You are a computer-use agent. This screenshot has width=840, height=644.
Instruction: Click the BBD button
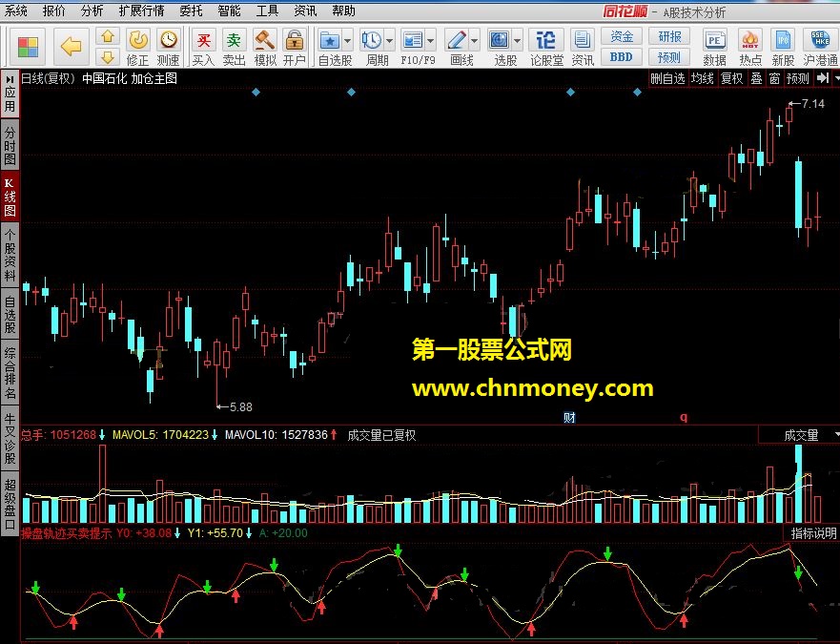click(622, 57)
